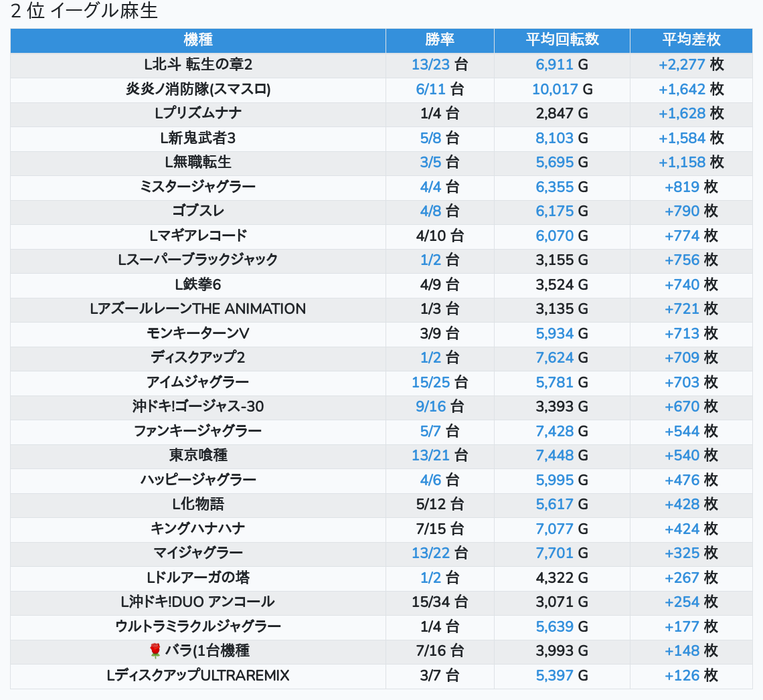
Task: Click the 2位 イーグル麻生 heading
Action: [84, 12]
